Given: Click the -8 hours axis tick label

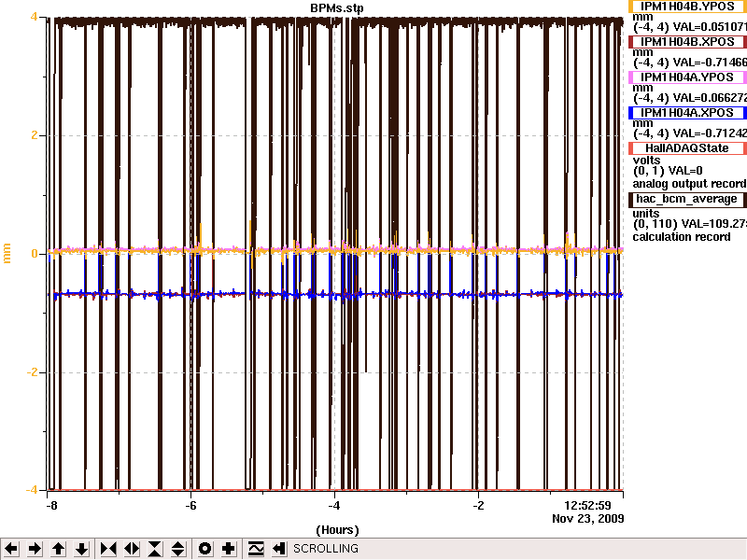Looking at the screenshot, I should coord(51,506).
